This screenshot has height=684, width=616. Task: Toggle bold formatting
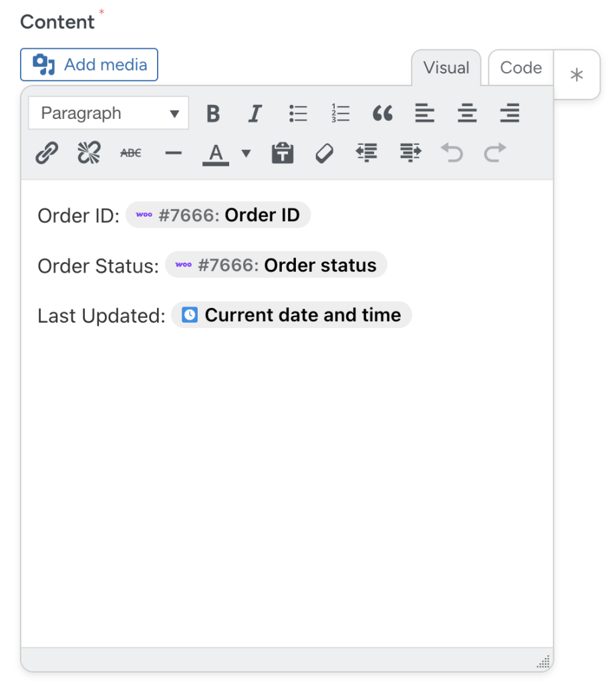click(213, 113)
